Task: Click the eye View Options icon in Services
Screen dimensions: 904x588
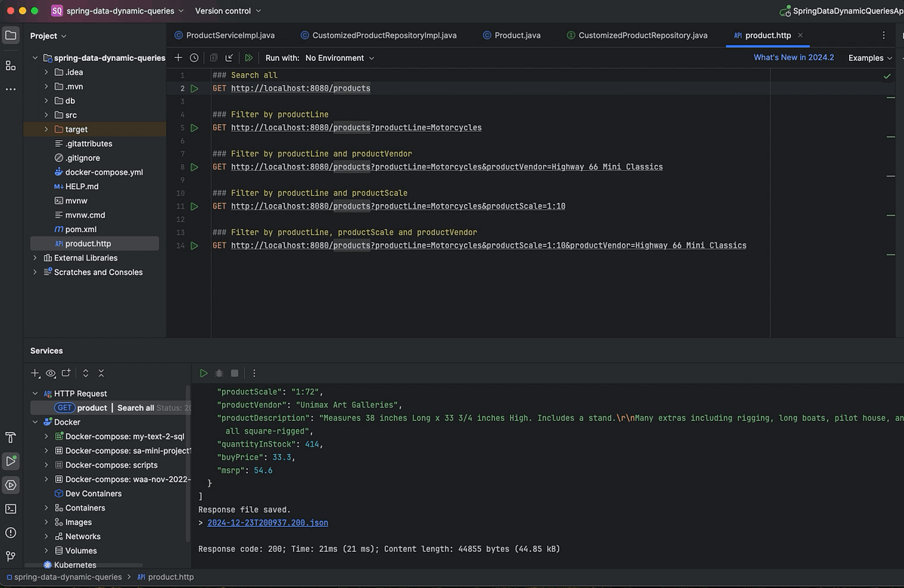Action: pos(50,373)
